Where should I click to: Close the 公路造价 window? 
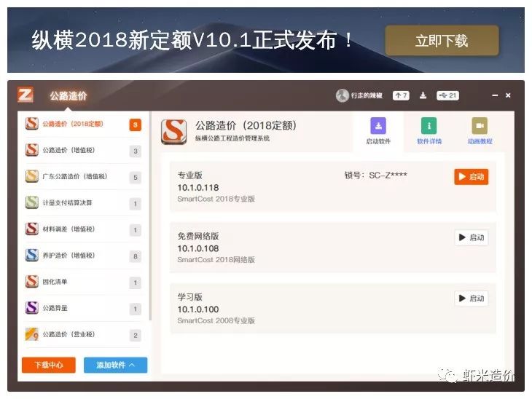coord(508,95)
